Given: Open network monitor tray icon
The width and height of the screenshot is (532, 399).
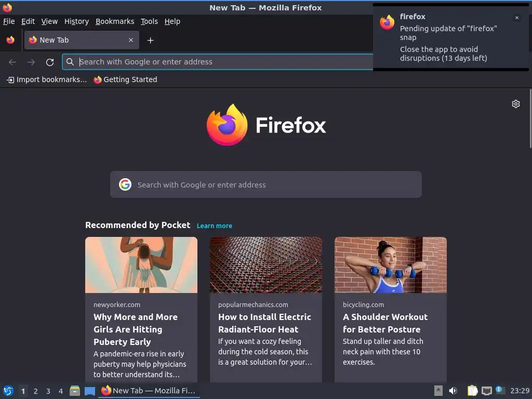Looking at the screenshot, I should 487,391.
